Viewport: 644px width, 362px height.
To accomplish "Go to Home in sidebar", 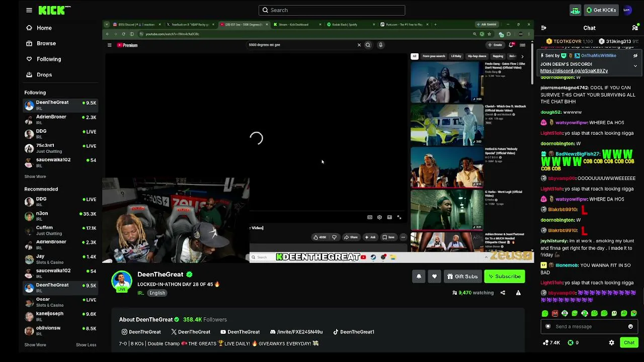I will click(x=44, y=28).
